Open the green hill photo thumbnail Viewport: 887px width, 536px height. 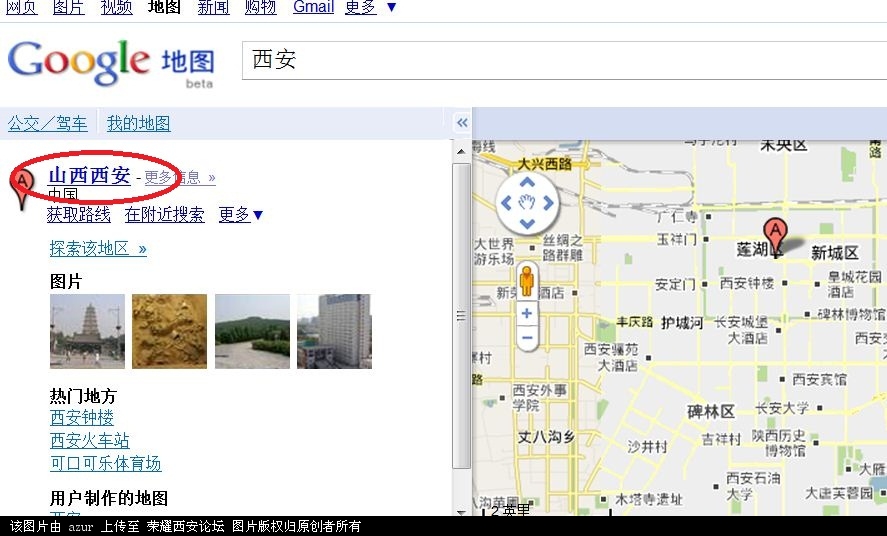coord(252,331)
